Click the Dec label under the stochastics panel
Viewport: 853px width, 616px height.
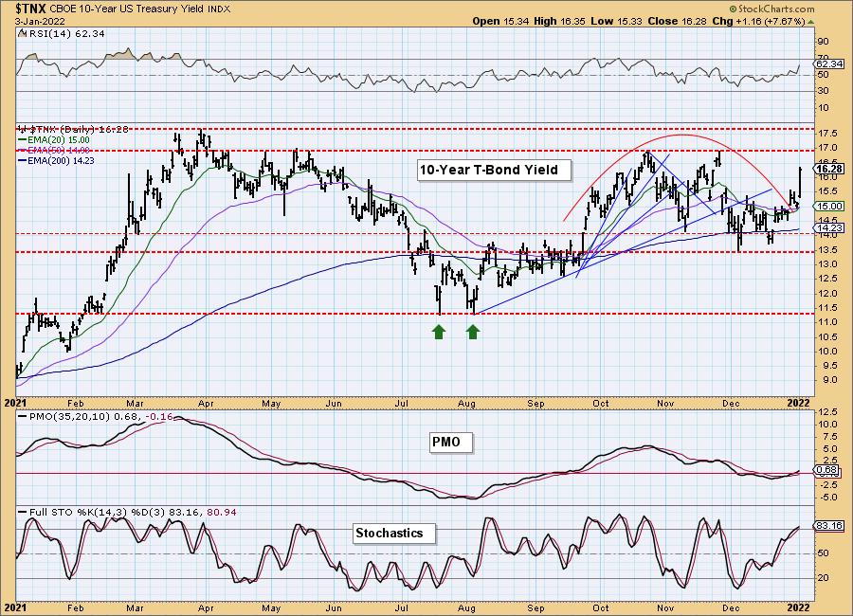coord(731,608)
